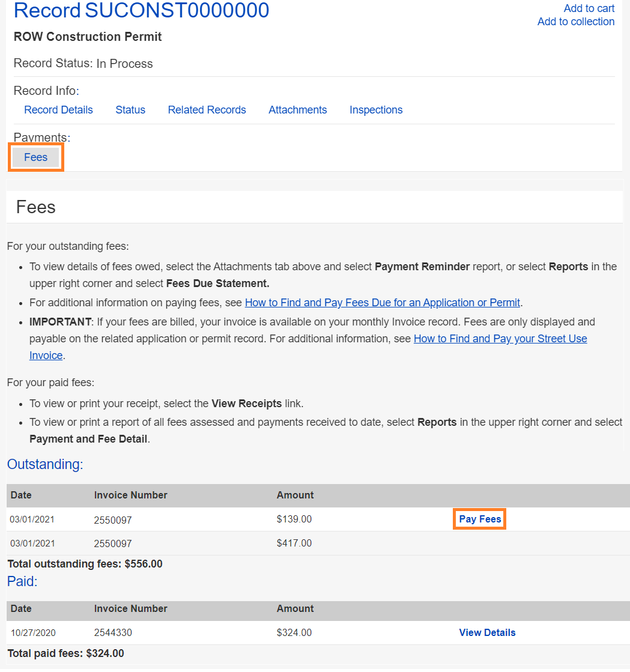
Task: Click the Total outstanding fees $556.00 text
Action: pos(85,564)
